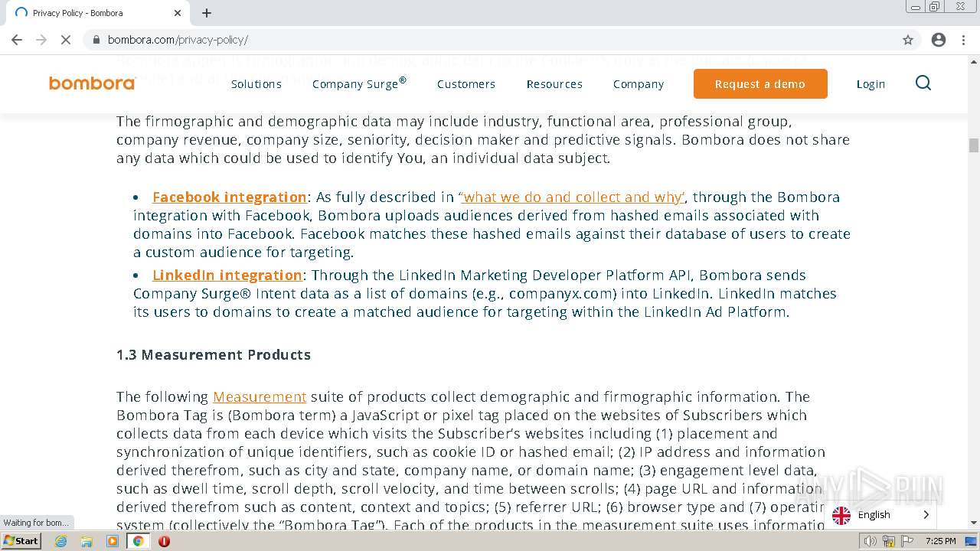Open the LinkedIn integration link

(227, 275)
